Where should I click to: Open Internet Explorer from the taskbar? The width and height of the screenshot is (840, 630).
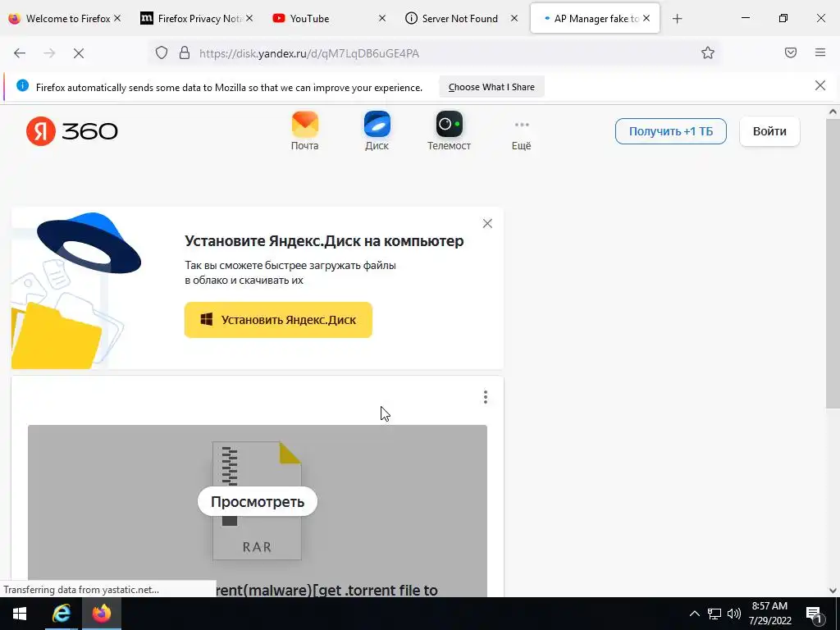[61, 614]
